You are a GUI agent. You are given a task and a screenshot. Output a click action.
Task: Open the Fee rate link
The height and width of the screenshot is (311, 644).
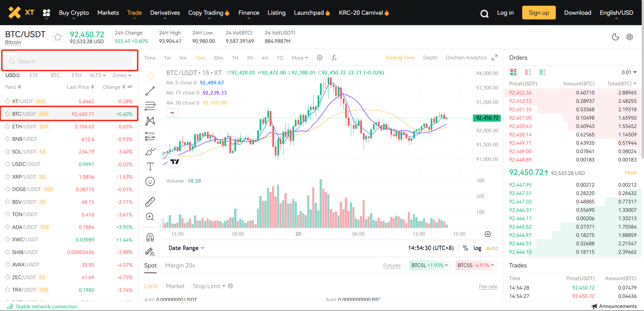488,287
